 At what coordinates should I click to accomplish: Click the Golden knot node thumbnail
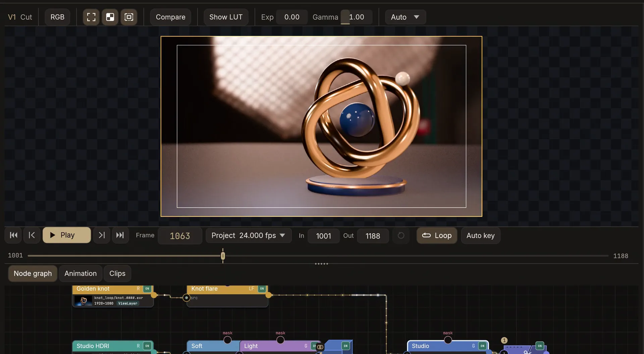point(83,300)
